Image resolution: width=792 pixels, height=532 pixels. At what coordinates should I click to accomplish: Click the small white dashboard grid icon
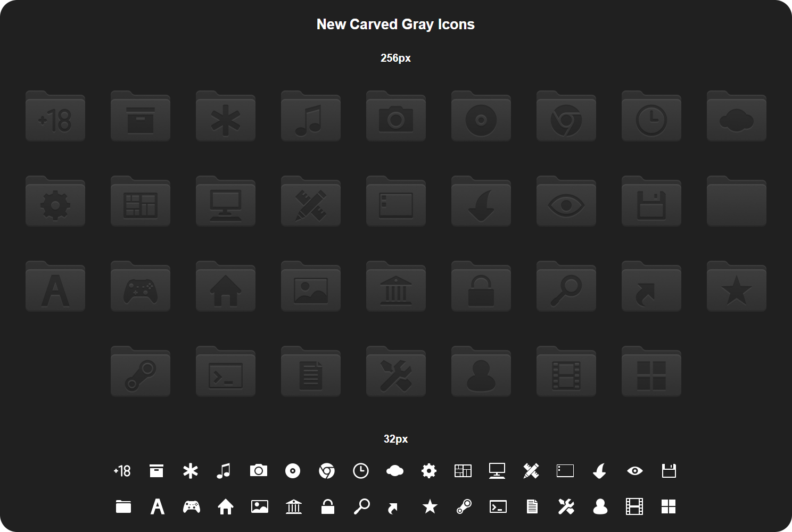click(x=463, y=471)
